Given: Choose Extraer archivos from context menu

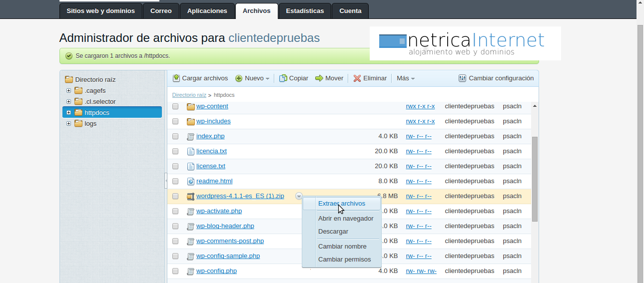Looking at the screenshot, I should 342,204.
